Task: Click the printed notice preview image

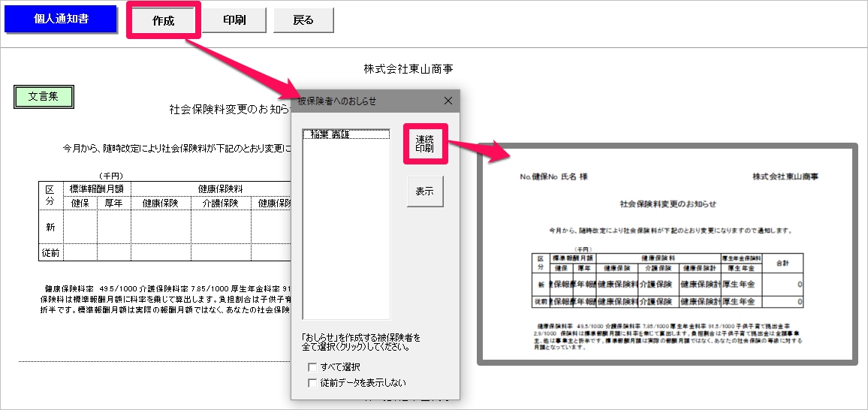Action: click(x=667, y=255)
